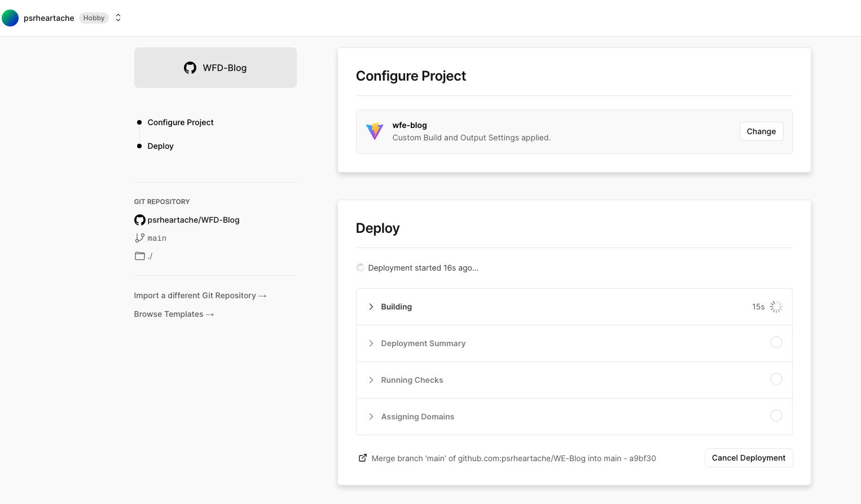This screenshot has height=504, width=861.
Task: Select the WFD-Blog repository card
Action: point(216,68)
